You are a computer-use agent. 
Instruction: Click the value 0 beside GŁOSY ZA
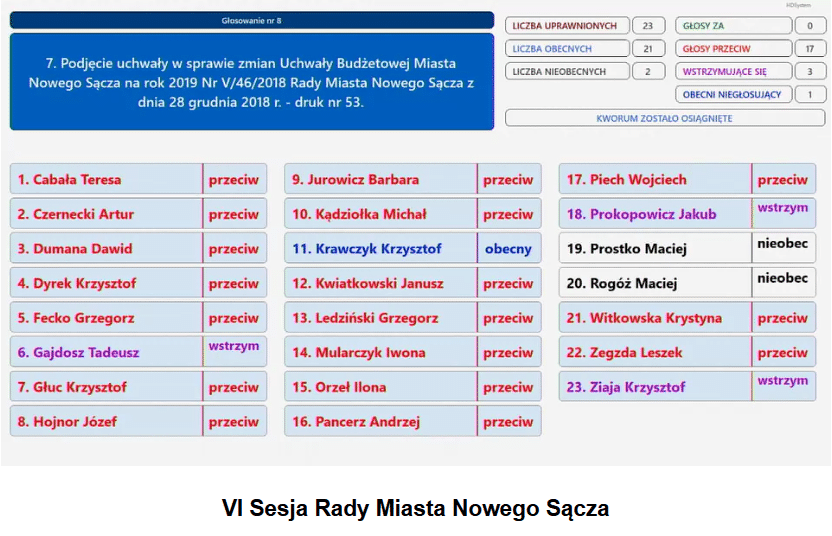coord(810,25)
